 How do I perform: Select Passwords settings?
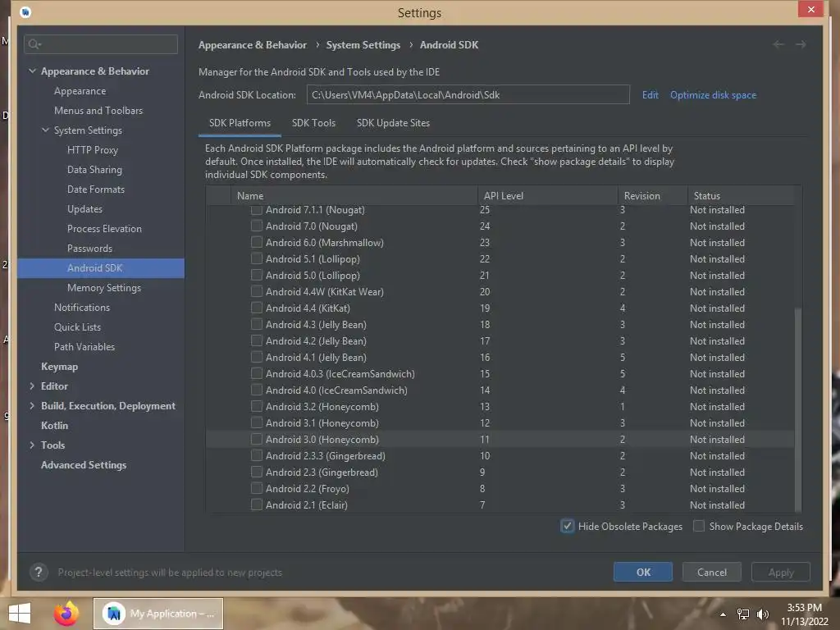click(x=89, y=248)
